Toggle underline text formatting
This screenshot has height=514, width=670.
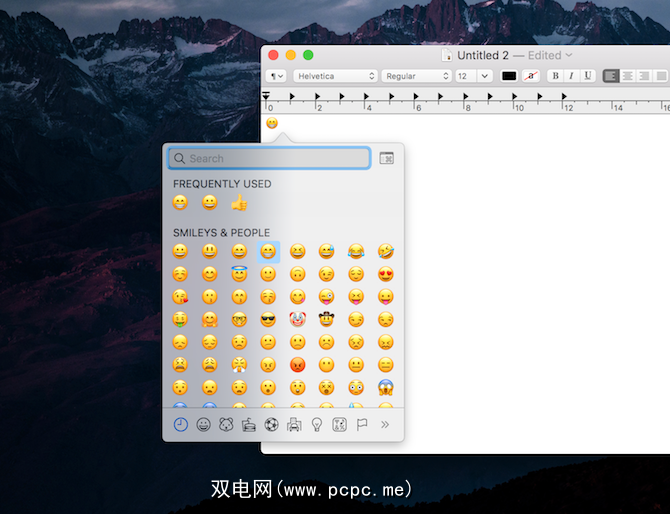(x=587, y=76)
